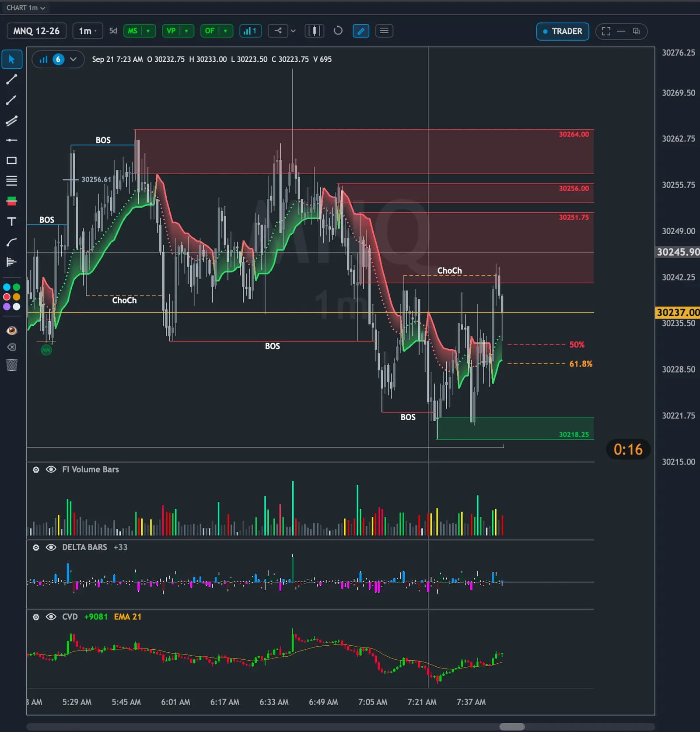The image size is (700, 732).
Task: Click the 5d range button
Action: point(113,31)
